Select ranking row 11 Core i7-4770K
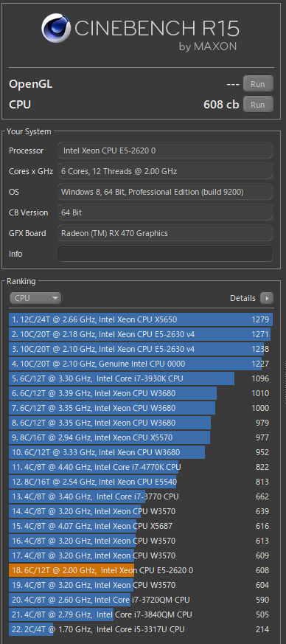Image resolution: width=286 pixels, height=644 pixels. pyautogui.click(x=141, y=468)
